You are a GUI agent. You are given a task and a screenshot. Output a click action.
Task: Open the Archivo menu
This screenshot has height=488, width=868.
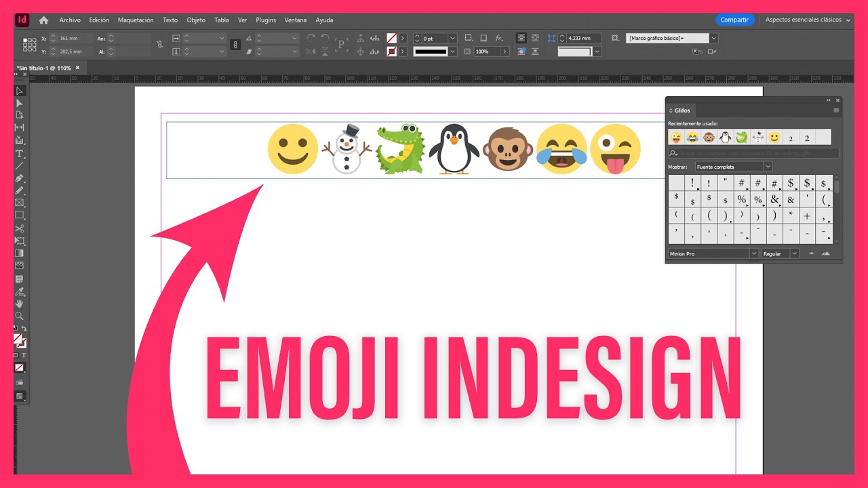click(x=70, y=20)
